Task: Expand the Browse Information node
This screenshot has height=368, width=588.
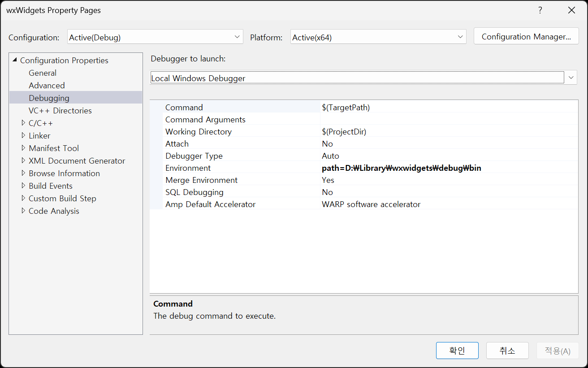Action: (x=23, y=173)
